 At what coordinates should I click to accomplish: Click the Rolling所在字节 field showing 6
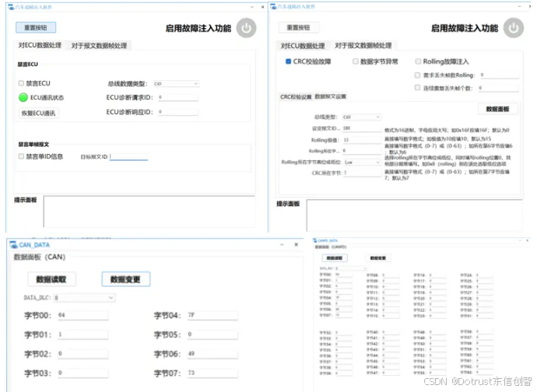(x=362, y=151)
